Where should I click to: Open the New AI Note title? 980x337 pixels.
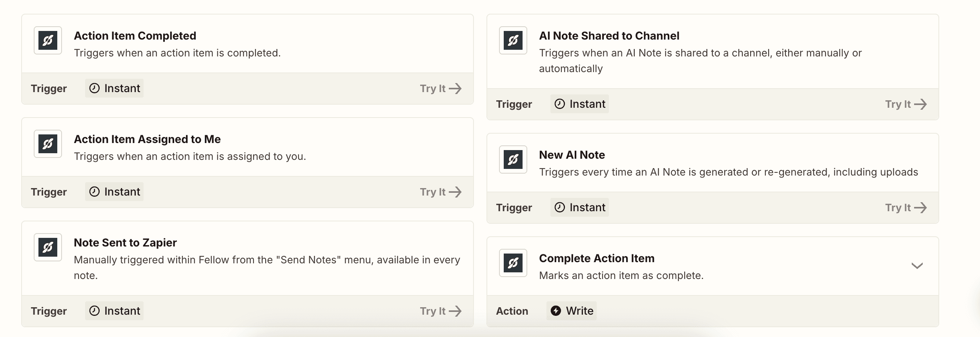572,155
